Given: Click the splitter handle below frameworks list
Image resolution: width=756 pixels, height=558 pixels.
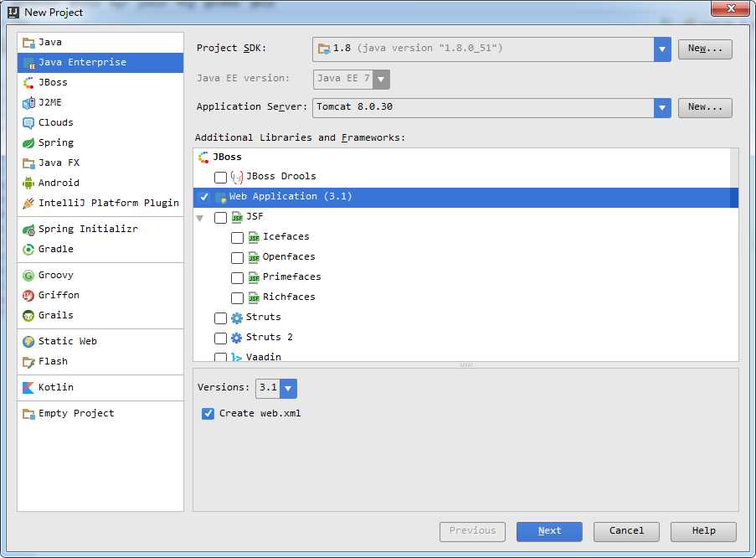Looking at the screenshot, I should (x=465, y=365).
